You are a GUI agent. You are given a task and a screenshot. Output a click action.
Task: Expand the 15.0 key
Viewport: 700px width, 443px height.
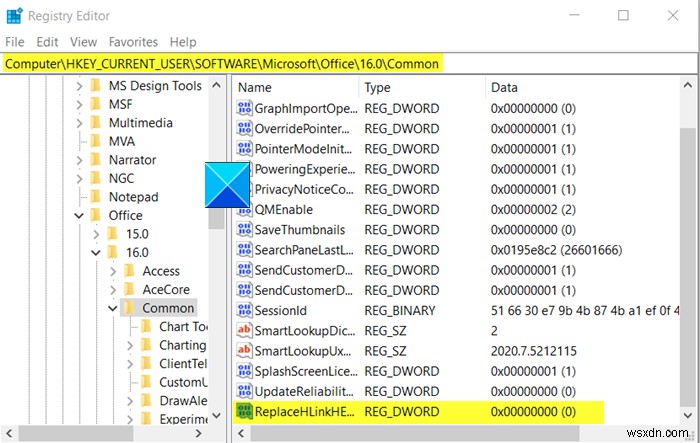[x=96, y=234]
